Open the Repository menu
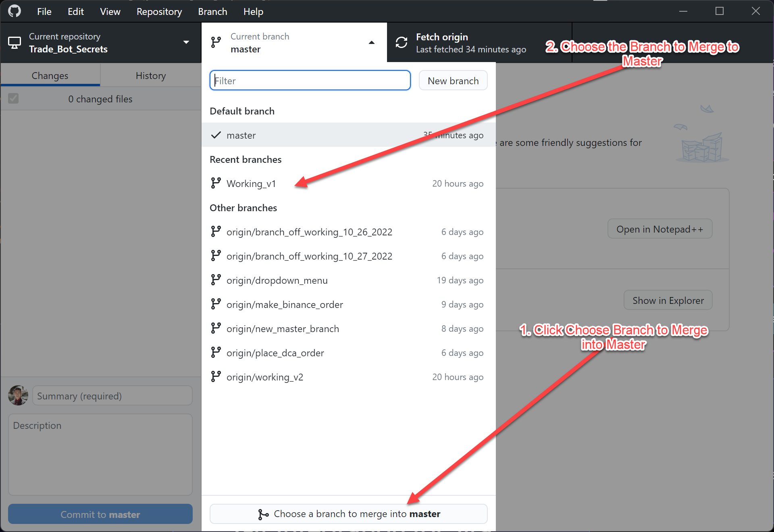The height and width of the screenshot is (532, 774). (x=159, y=12)
